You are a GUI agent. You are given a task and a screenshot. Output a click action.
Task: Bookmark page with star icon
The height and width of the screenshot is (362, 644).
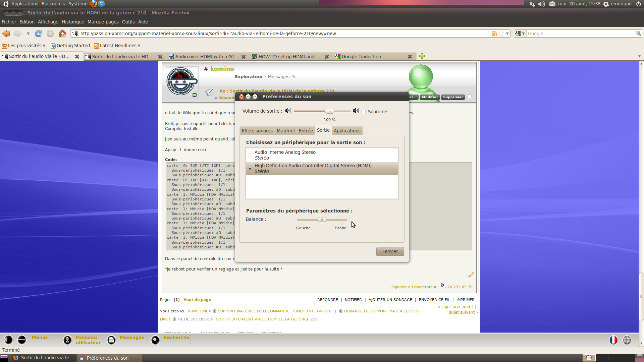click(501, 34)
